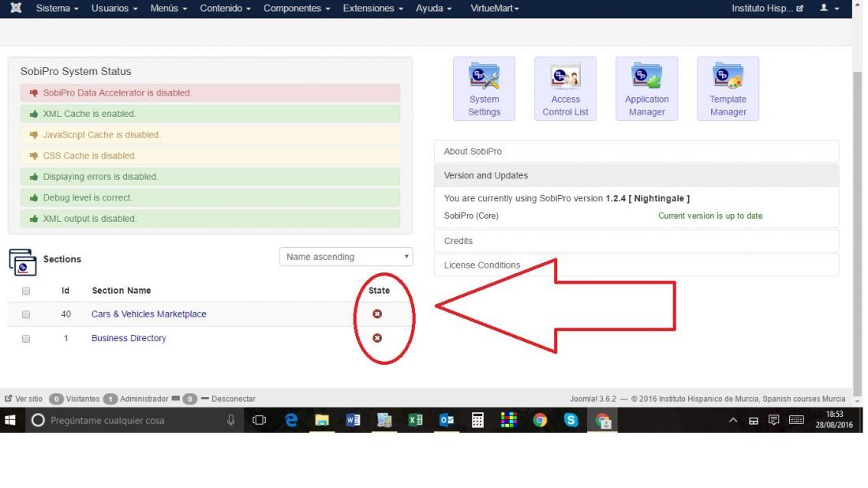Open Calculator from taskbar
Viewport: 868px width, 488px height.
pos(477,420)
